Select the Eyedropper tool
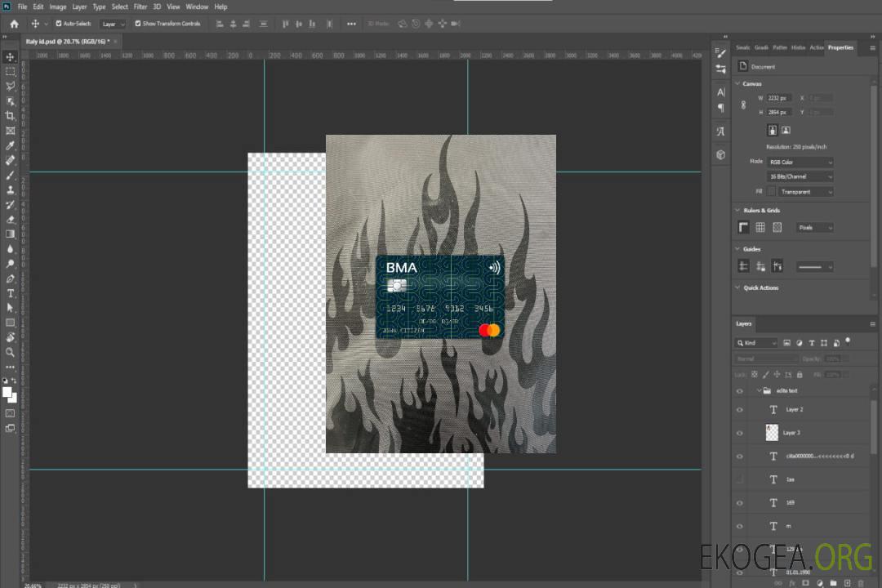Image resolution: width=882 pixels, height=588 pixels. click(x=11, y=145)
